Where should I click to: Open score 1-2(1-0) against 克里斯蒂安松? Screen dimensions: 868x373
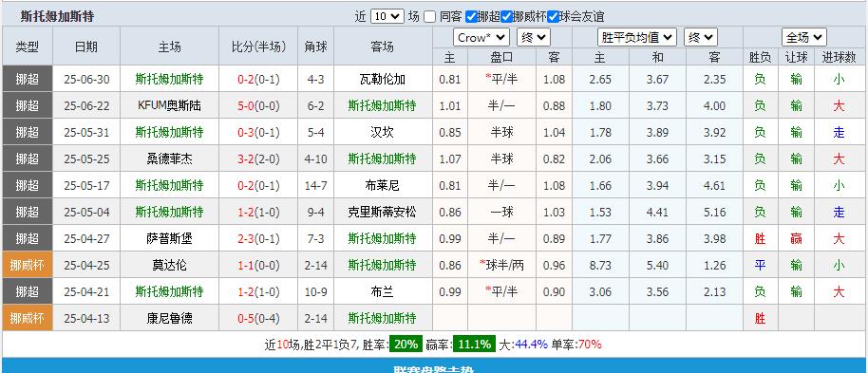[x=259, y=212]
